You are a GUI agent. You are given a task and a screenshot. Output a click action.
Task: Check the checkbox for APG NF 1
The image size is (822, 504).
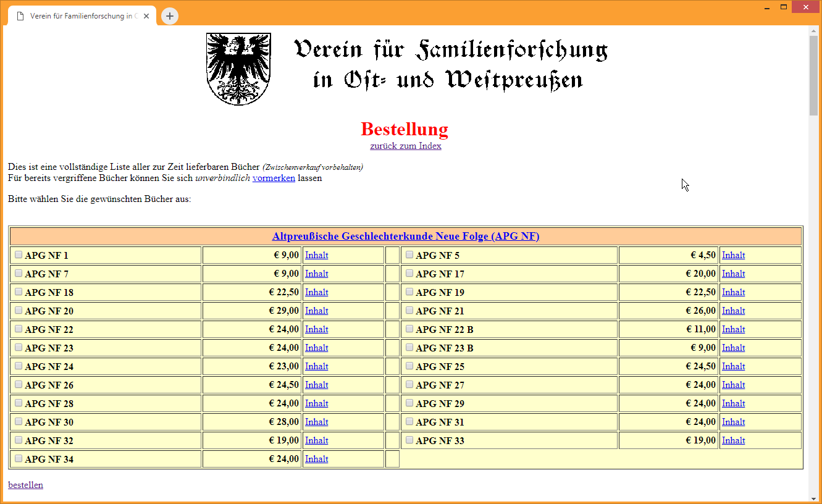(19, 254)
